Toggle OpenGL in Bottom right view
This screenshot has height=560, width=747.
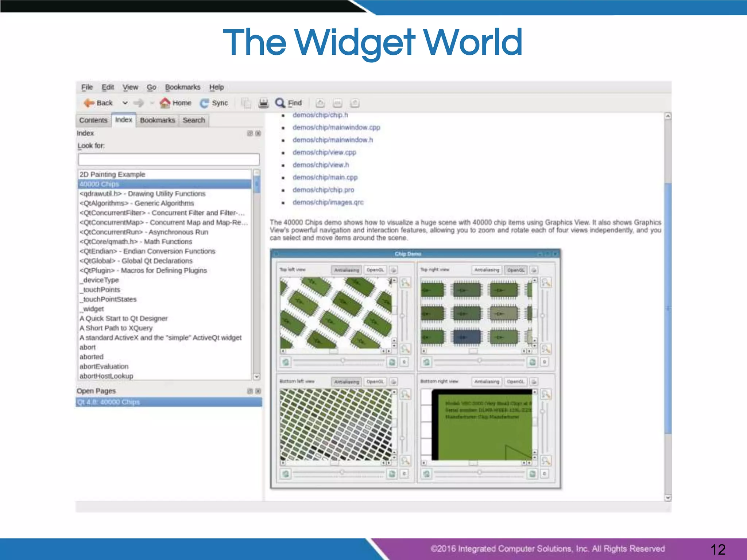[516, 382]
